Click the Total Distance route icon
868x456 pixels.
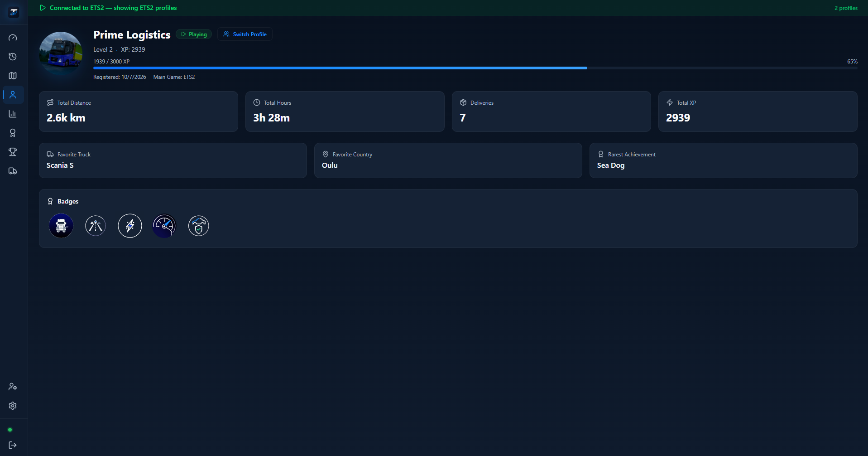click(x=50, y=102)
